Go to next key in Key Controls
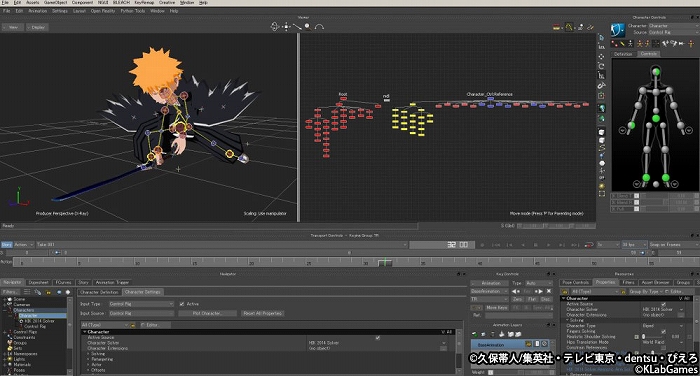The height and width of the screenshot is (376, 700). (x=539, y=291)
